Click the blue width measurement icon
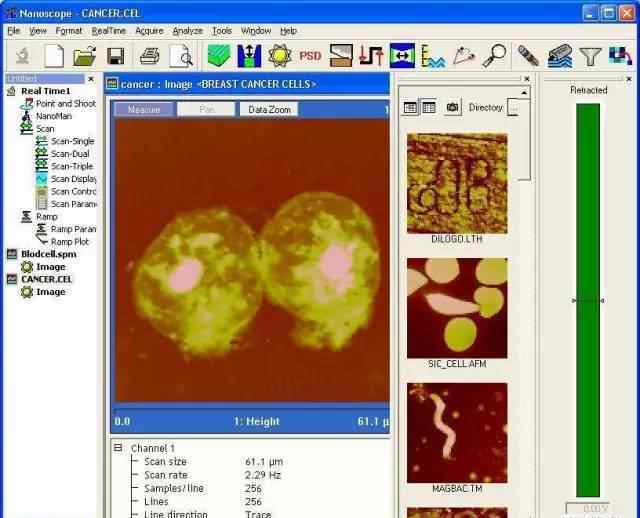640x518 pixels. (x=402, y=56)
